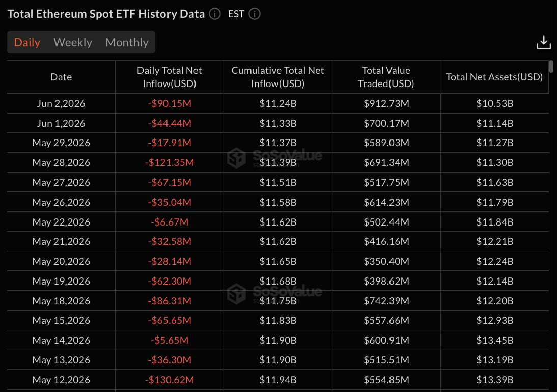Download the ETF history data

point(543,42)
